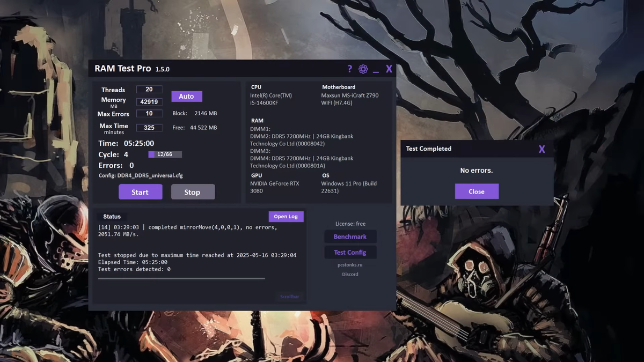644x362 pixels.
Task: Click the Elapsed Time: 05:25:00 log line
Action: (x=133, y=262)
